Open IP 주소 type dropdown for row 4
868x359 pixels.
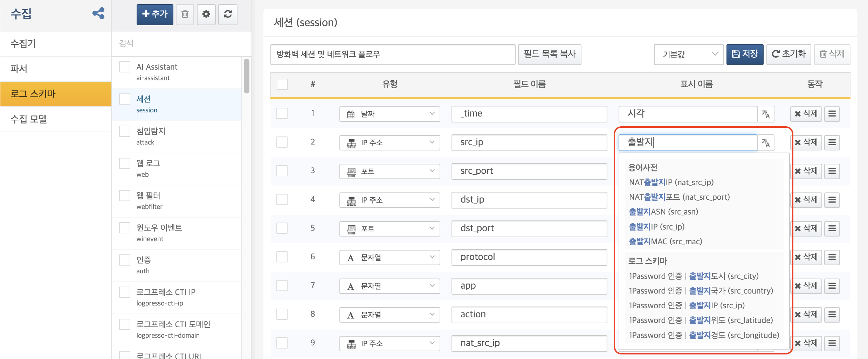[x=390, y=200]
